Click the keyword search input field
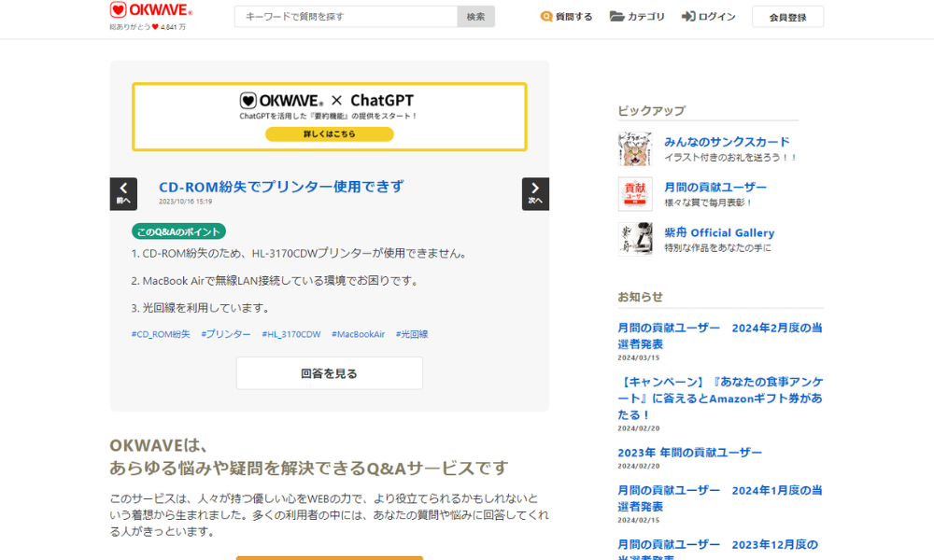This screenshot has height=560, width=934. tap(346, 17)
